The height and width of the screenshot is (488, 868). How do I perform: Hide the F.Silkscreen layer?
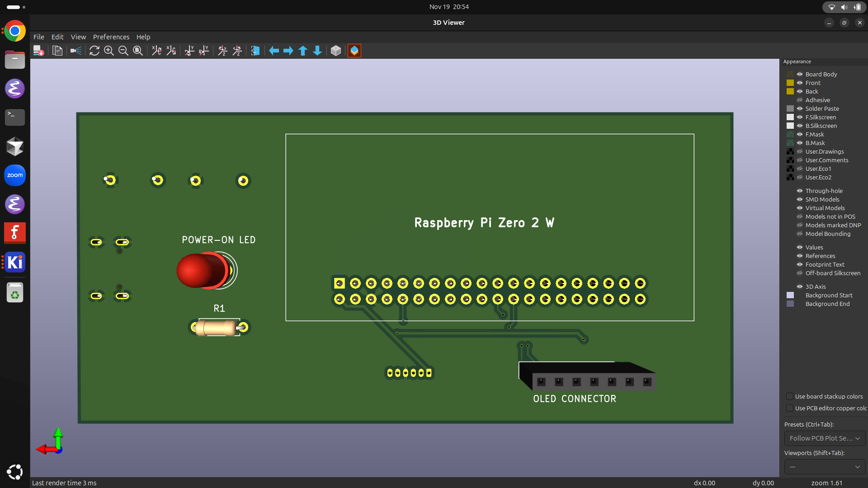click(799, 117)
